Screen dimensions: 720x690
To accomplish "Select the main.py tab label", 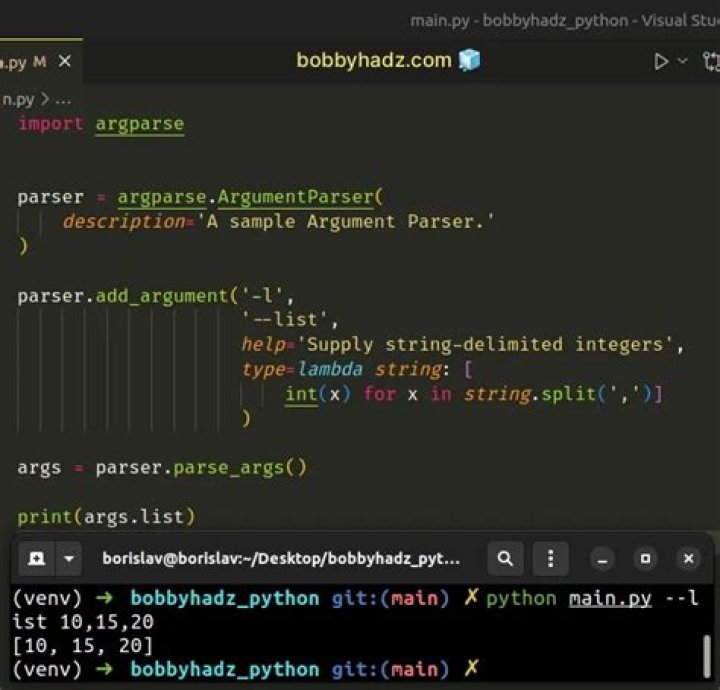I will click(23, 62).
